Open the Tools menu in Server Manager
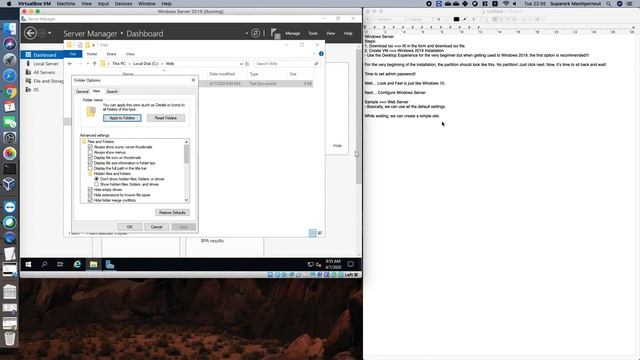640x360 pixels. coord(313,33)
